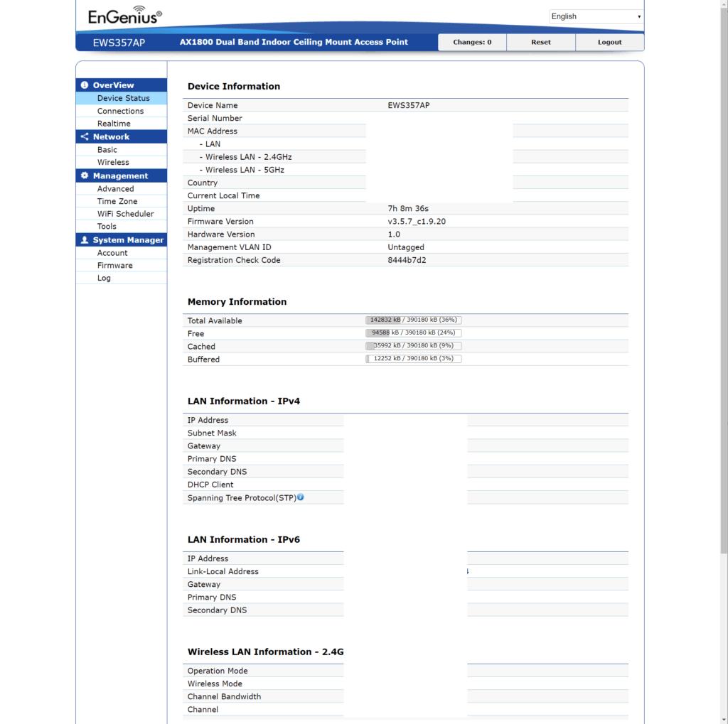The width and height of the screenshot is (728, 724).
Task: Open the Connections page
Action: [120, 111]
